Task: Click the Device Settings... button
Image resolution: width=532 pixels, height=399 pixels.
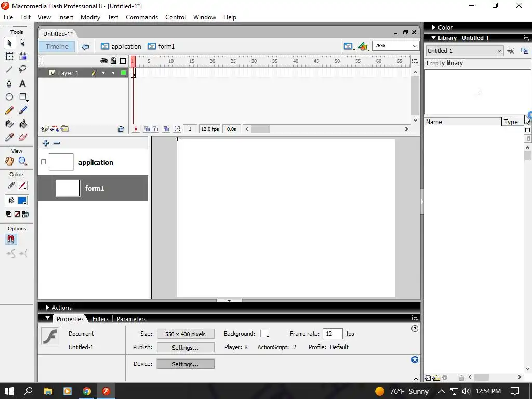Action: coord(185,364)
